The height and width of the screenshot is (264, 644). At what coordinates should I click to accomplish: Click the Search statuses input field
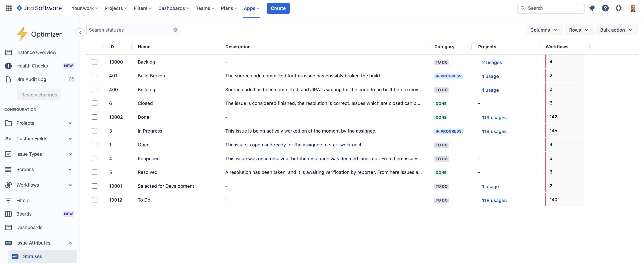(x=130, y=30)
